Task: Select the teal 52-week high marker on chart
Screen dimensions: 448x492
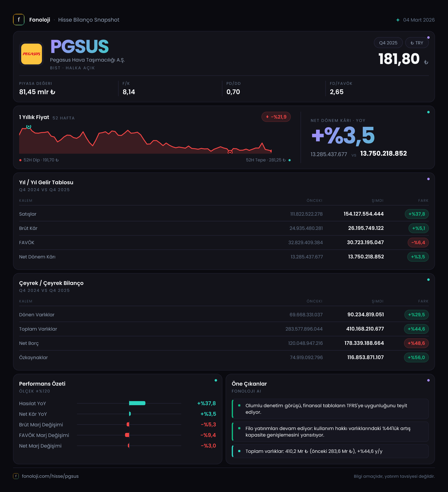Action: 29,126
